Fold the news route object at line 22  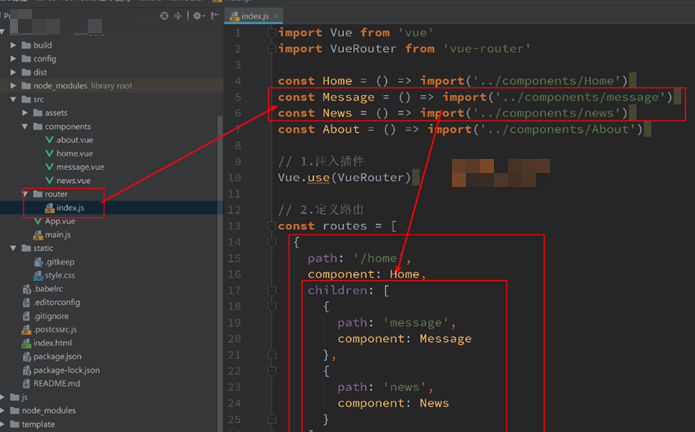(x=272, y=371)
